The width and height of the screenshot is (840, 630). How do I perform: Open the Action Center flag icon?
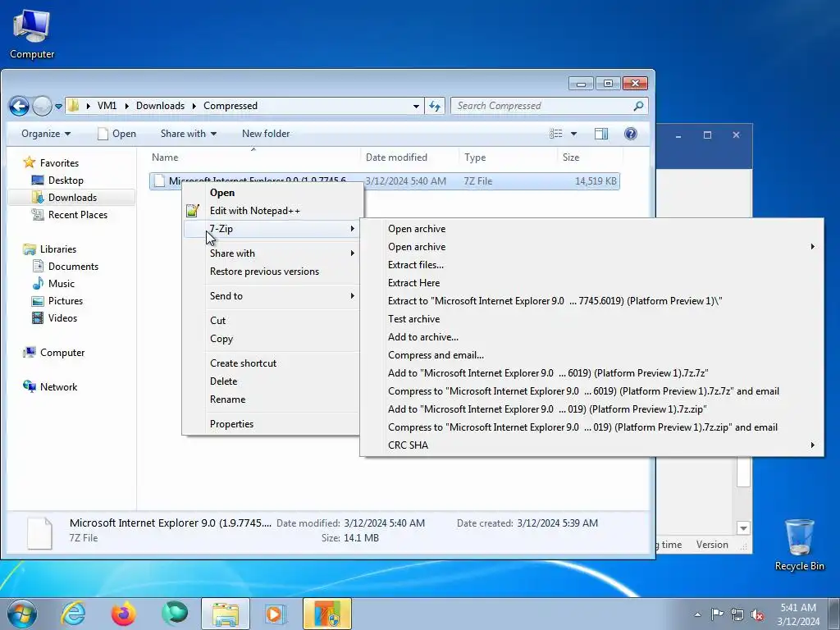click(717, 614)
